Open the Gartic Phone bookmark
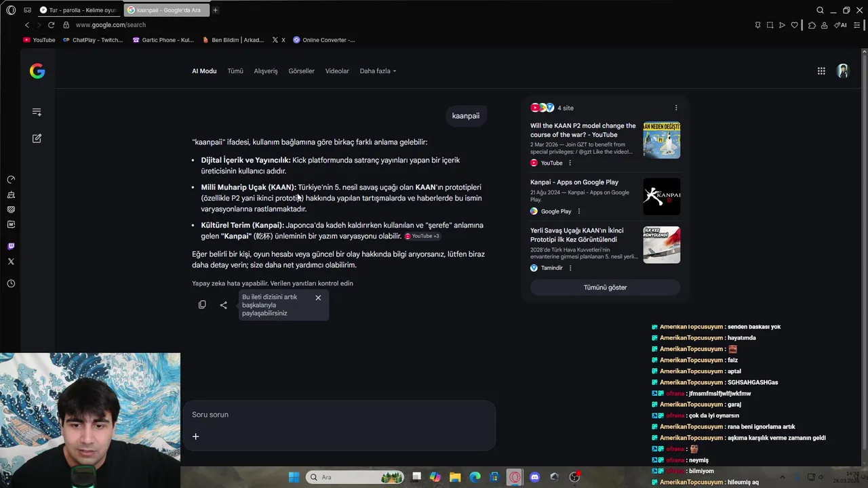 coord(163,40)
